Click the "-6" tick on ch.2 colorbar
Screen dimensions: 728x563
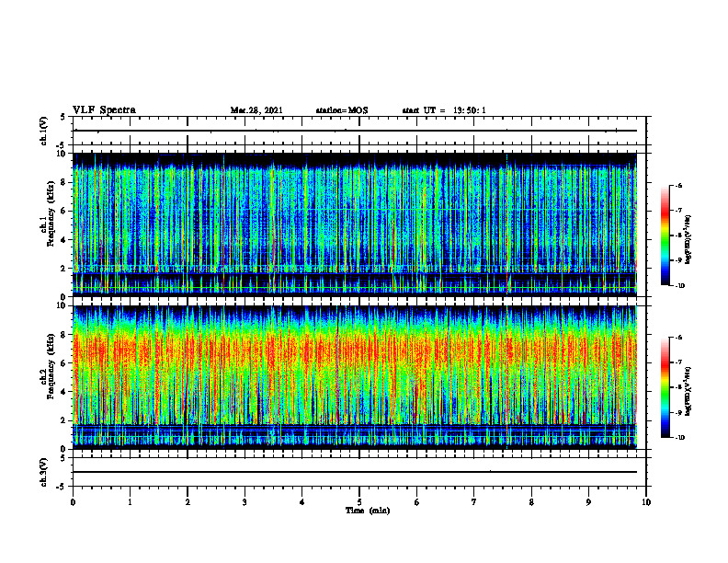[678, 338]
